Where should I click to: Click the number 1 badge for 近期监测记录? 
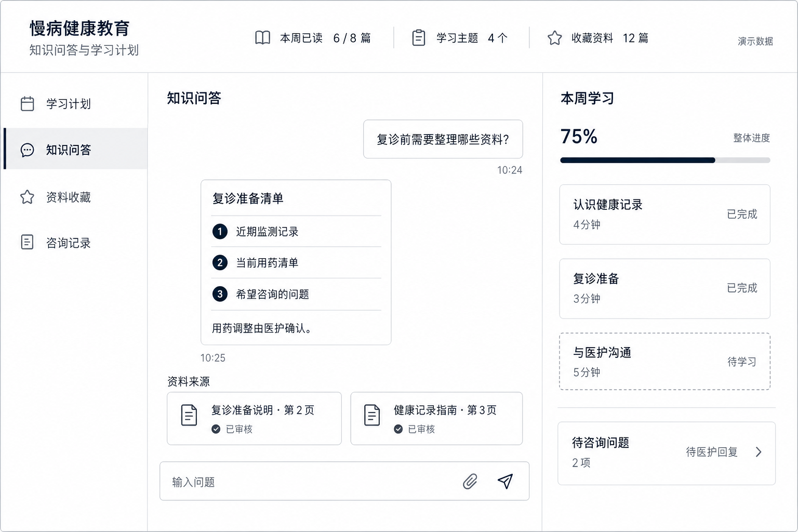tap(220, 231)
